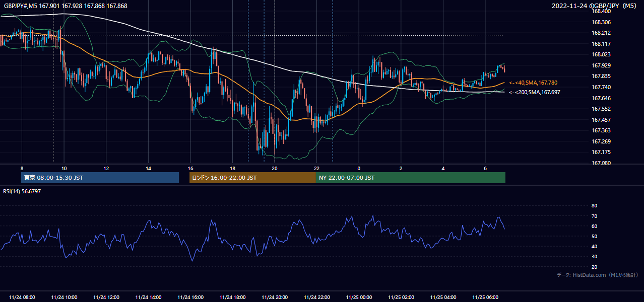Click the 11/24 20:00 date axis label

(x=274, y=297)
